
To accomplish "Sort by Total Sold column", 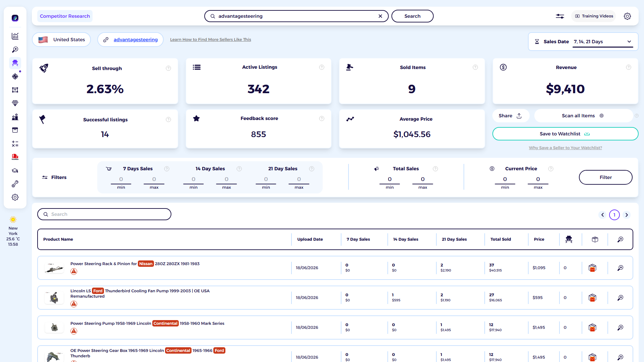I will point(500,239).
